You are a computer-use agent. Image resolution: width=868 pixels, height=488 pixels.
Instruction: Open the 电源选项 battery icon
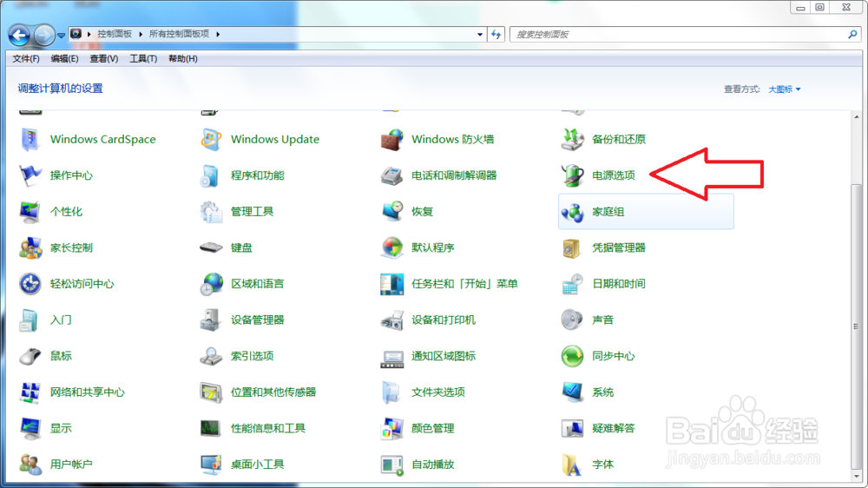point(572,175)
